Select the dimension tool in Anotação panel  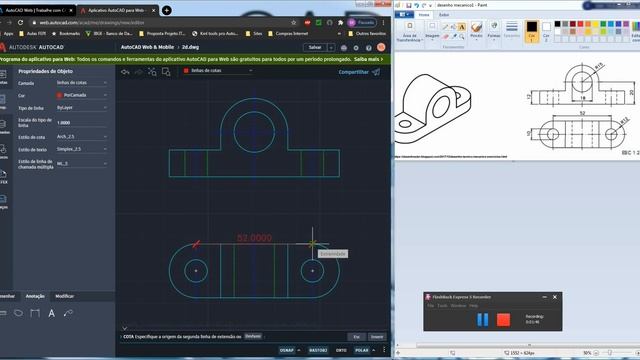tap(35, 313)
